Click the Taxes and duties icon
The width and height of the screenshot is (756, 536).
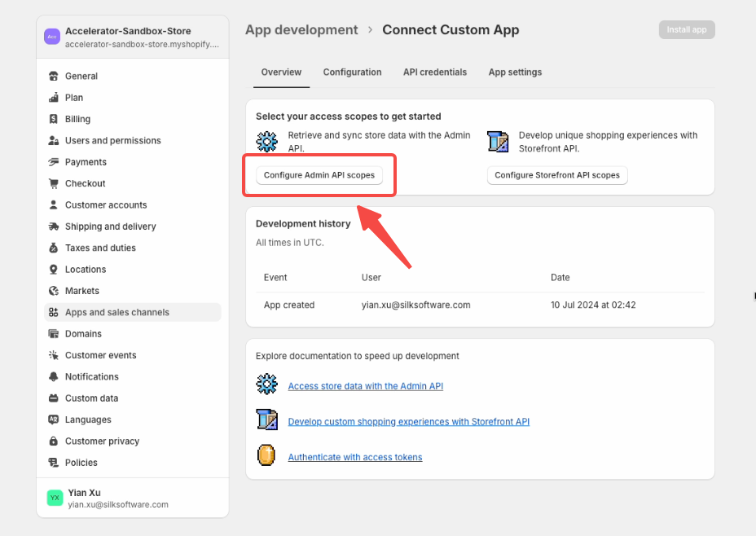pos(54,248)
